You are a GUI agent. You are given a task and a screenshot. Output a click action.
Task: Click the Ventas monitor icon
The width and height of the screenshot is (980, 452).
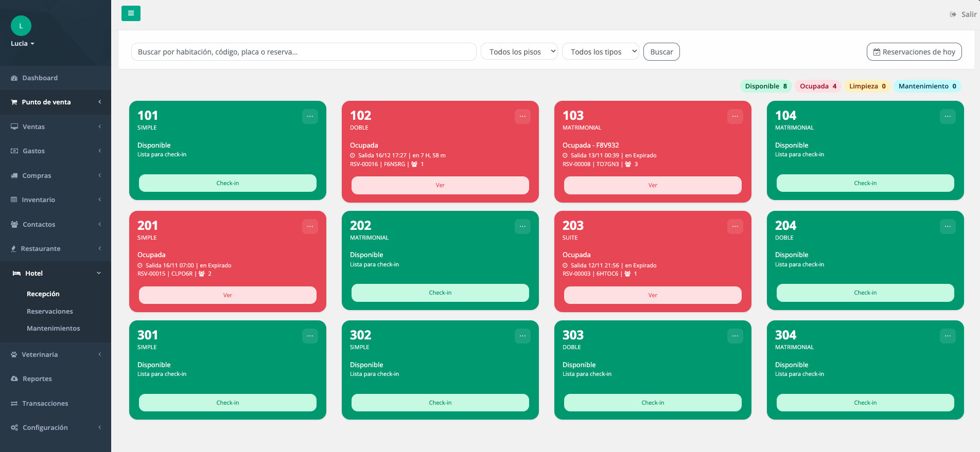(x=14, y=126)
